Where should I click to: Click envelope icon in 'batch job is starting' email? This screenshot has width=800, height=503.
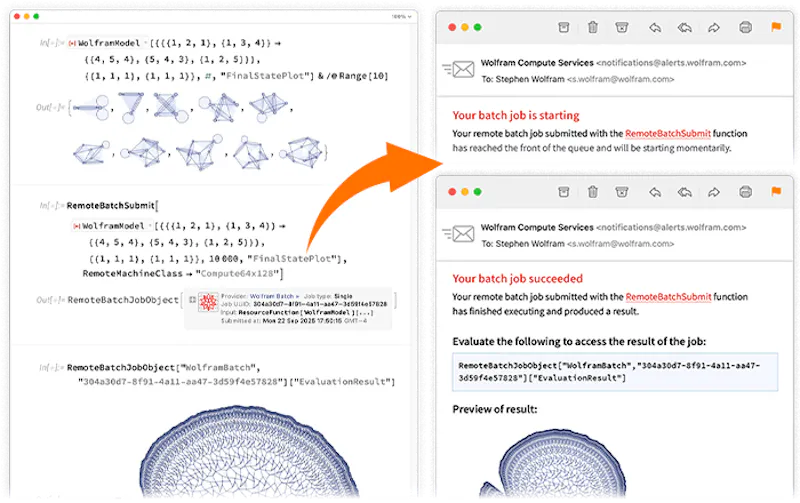[x=459, y=69]
